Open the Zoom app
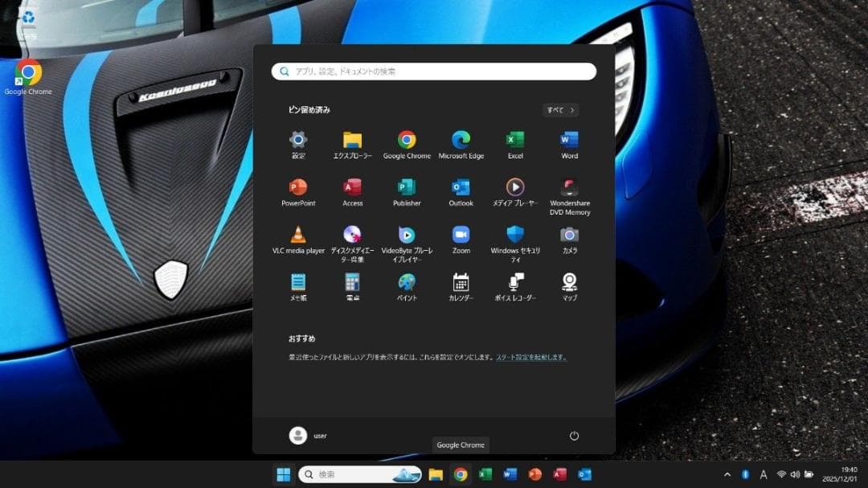 click(461, 236)
